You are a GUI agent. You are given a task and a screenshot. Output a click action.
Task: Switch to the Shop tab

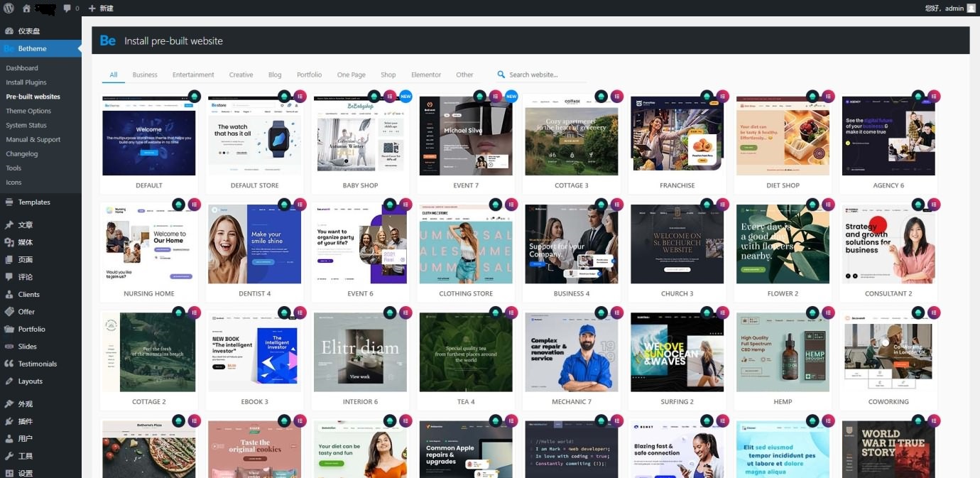[388, 75]
